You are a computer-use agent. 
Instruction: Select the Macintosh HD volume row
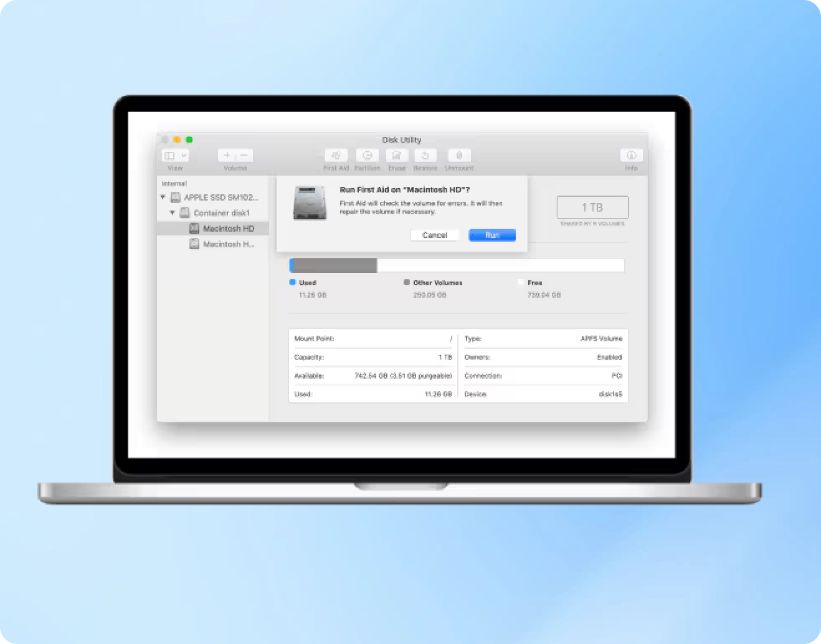click(x=213, y=229)
